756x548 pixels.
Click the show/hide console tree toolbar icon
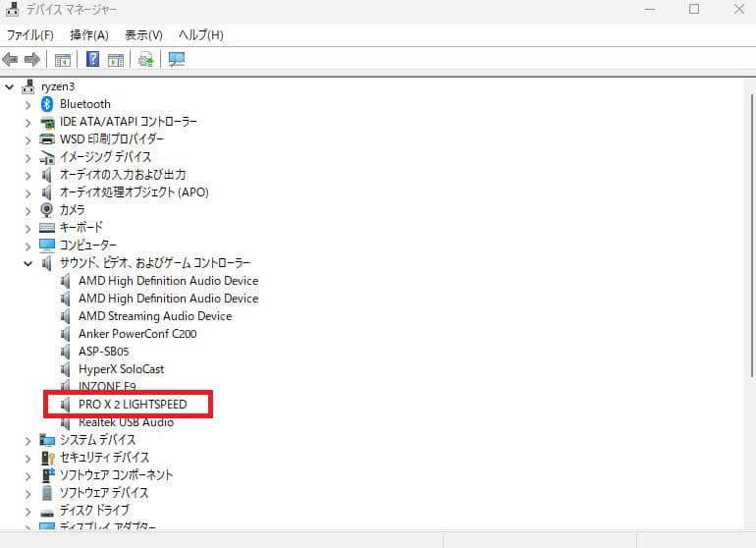point(63,60)
